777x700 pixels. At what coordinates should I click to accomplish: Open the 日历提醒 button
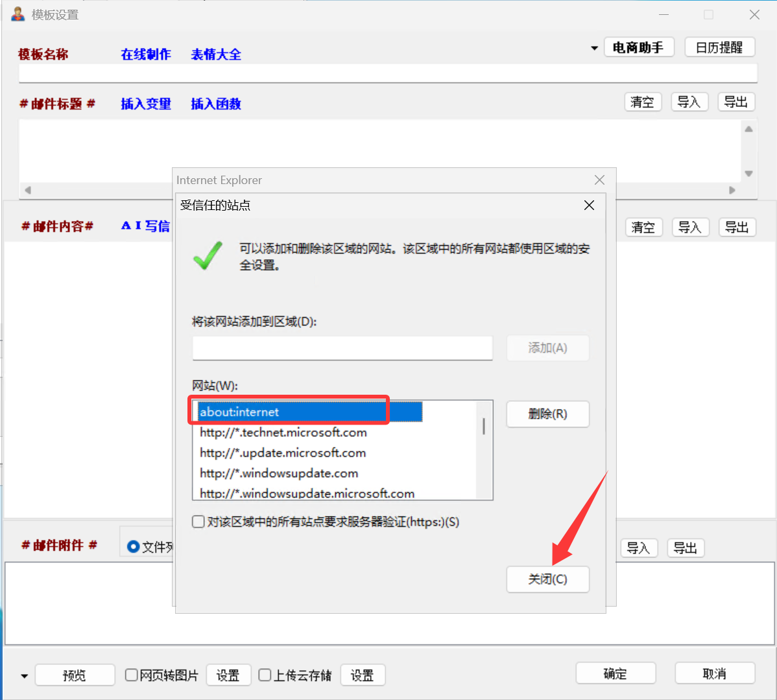click(719, 47)
